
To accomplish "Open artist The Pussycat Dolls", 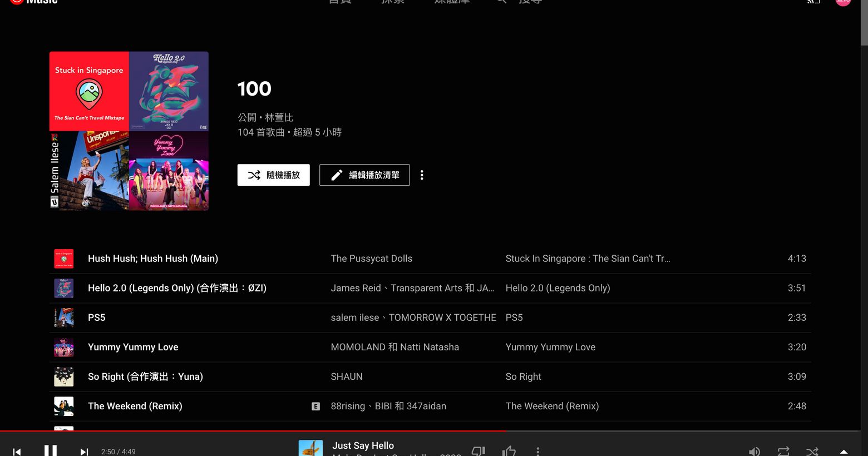I will [x=372, y=259].
